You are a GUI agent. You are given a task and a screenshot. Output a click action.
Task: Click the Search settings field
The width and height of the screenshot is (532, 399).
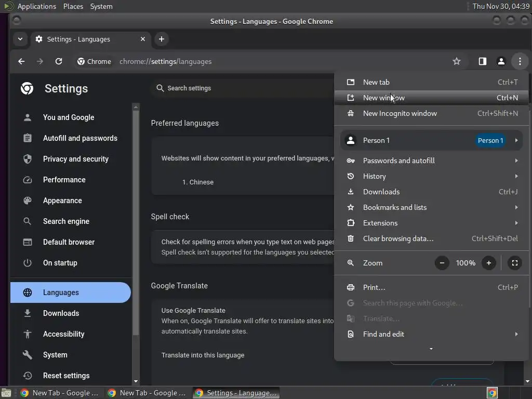[243, 88]
